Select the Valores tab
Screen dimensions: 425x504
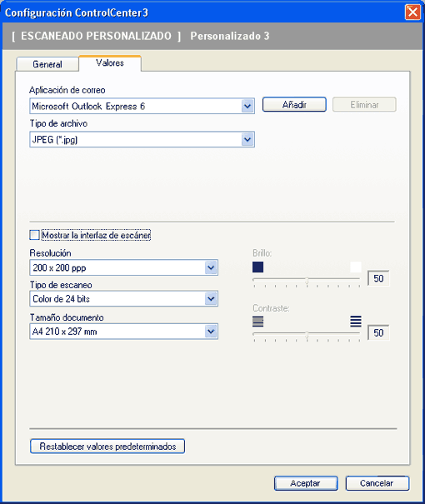click(110, 63)
